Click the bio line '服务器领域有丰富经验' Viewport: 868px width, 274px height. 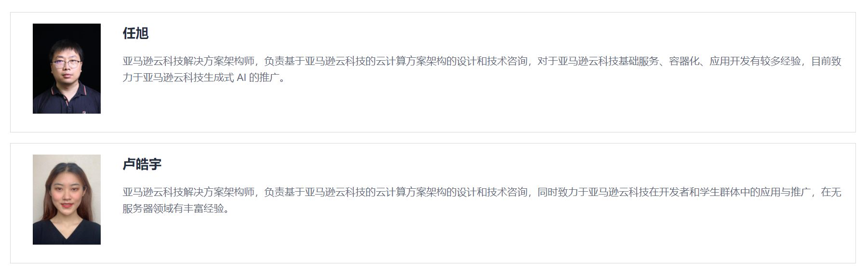click(x=176, y=209)
